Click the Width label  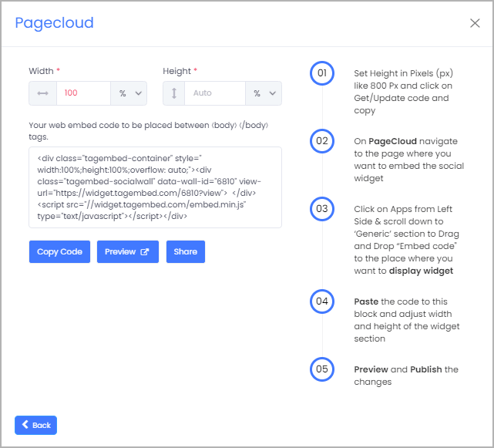coord(41,71)
